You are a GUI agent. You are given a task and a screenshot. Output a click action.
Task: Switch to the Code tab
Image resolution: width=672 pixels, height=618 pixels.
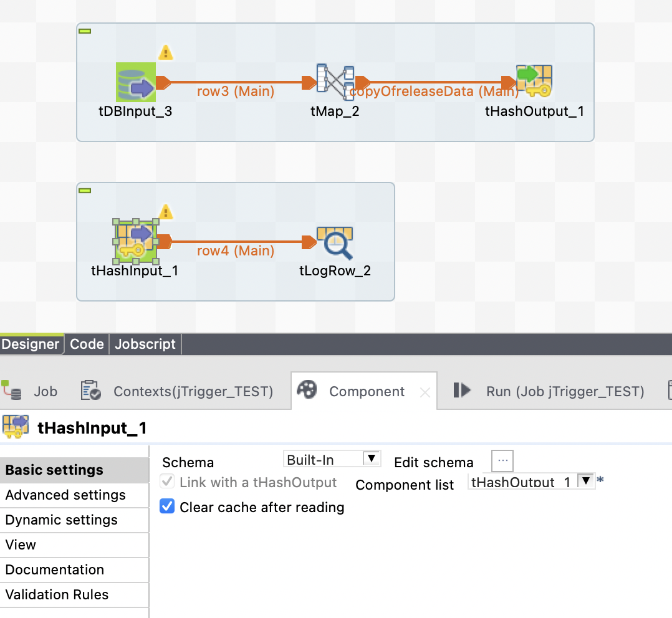point(86,344)
